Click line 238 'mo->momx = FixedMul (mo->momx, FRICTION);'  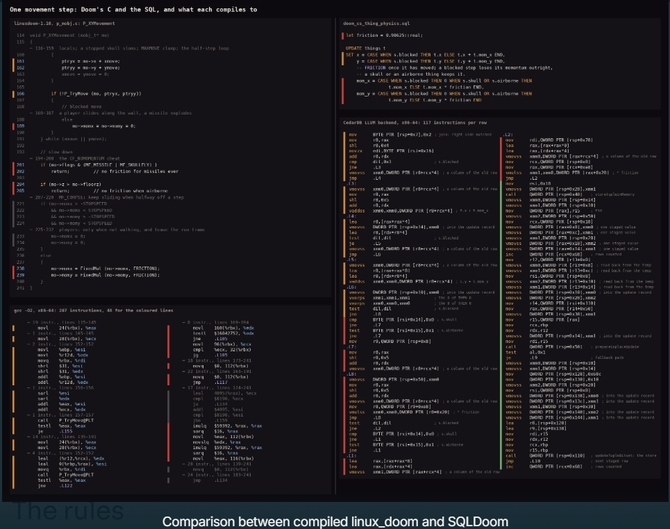click(x=105, y=269)
